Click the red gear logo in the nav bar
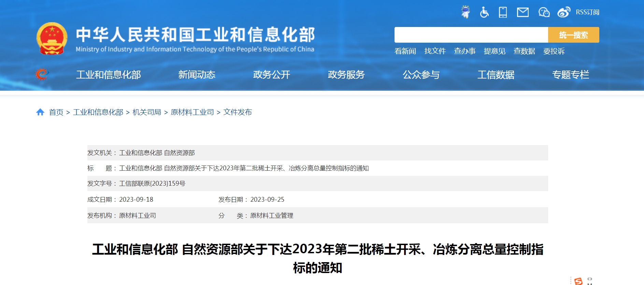The image size is (644, 285). pyautogui.click(x=42, y=74)
